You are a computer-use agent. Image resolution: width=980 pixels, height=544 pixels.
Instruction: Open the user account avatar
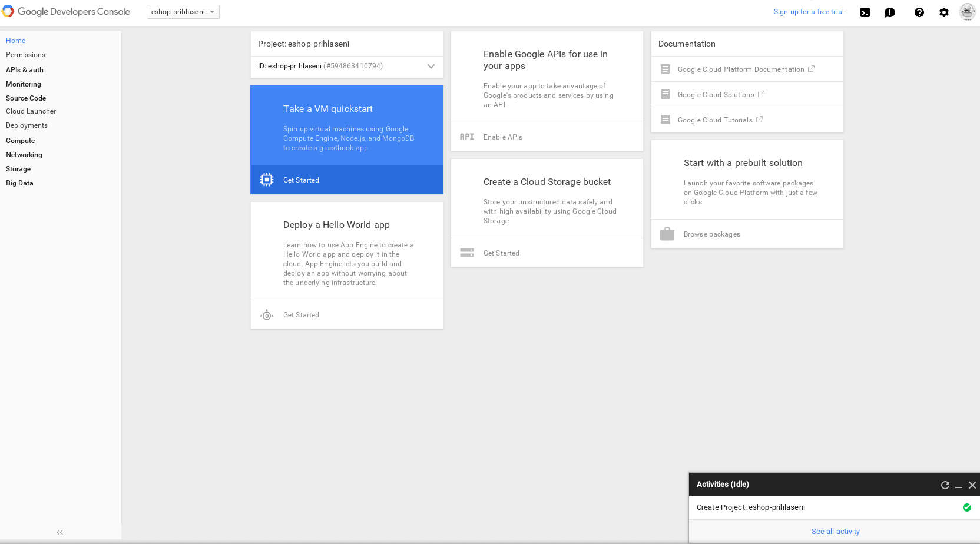coord(967,12)
